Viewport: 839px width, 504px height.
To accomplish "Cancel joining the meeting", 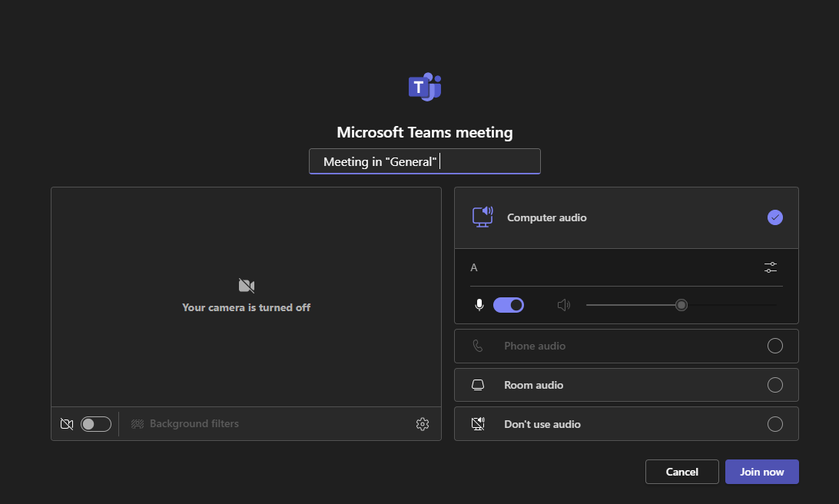I will pos(681,472).
